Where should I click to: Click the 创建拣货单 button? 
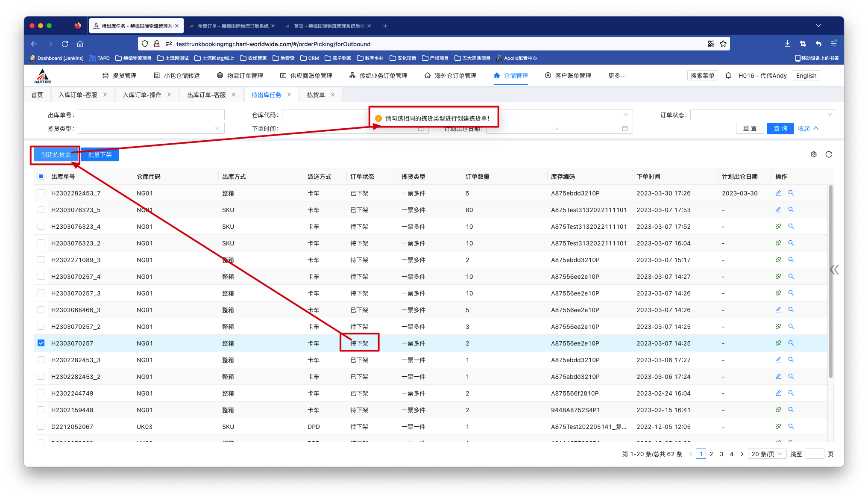(56, 155)
